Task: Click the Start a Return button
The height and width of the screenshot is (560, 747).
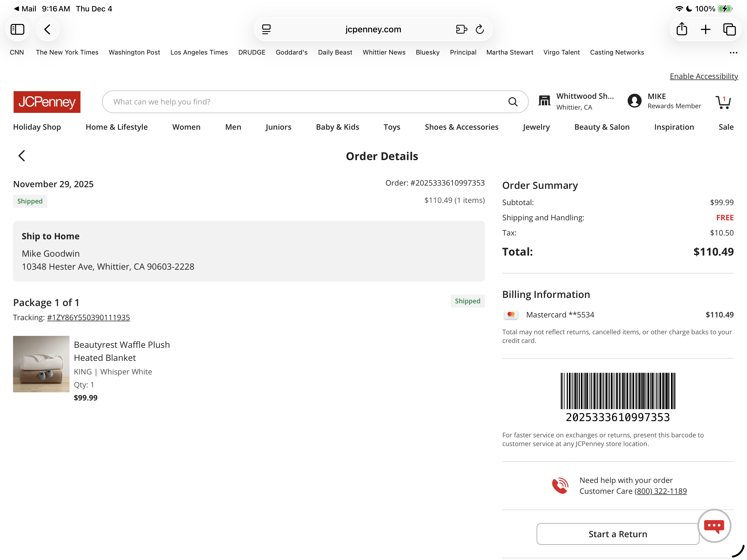Action: pyautogui.click(x=618, y=534)
